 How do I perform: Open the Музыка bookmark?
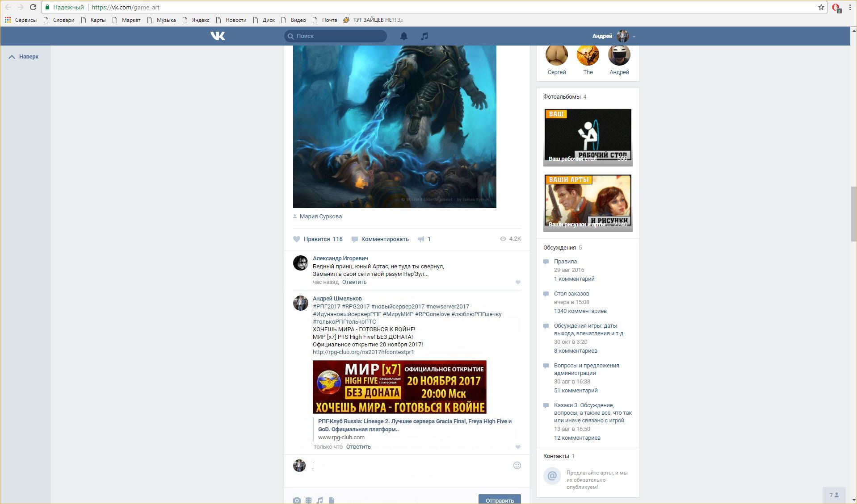point(161,20)
